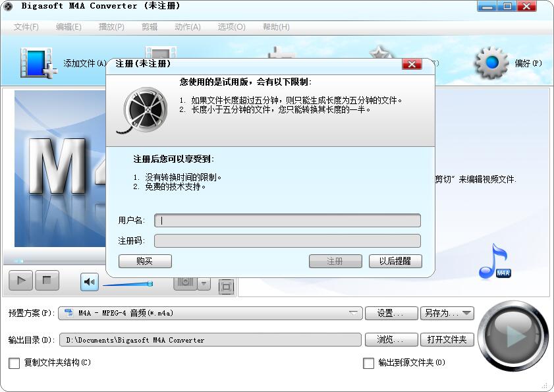The image size is (554, 392).
Task: Open the 剪辑 menu
Action: [150, 27]
